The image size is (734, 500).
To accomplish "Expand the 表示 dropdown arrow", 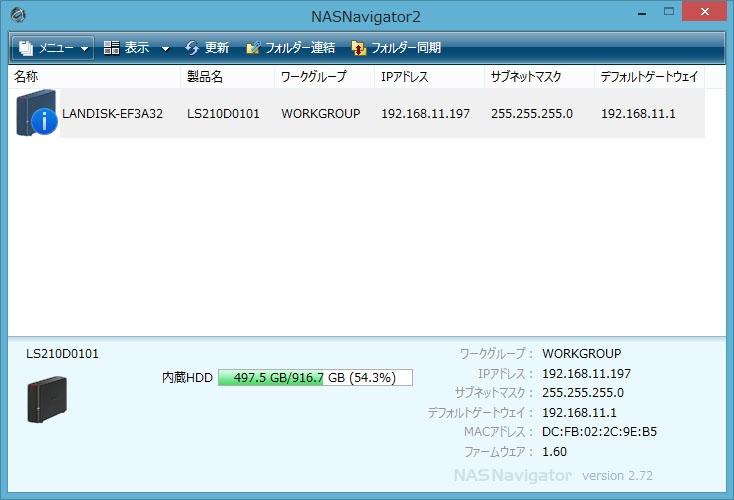I will (165, 48).
